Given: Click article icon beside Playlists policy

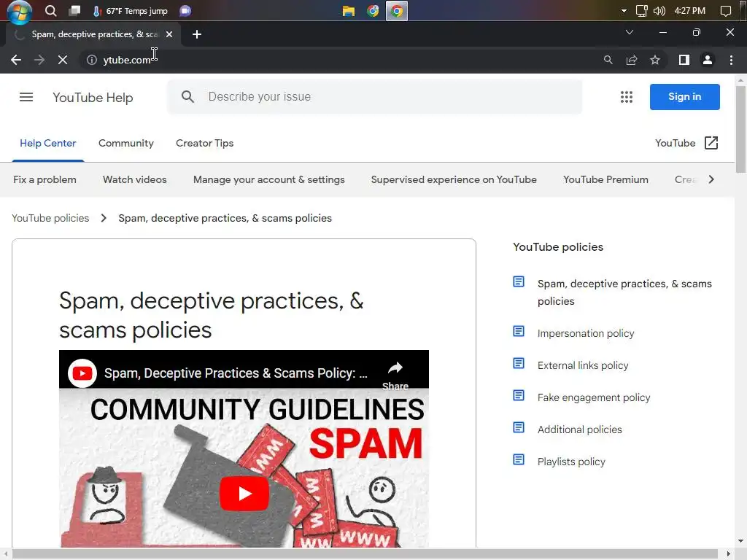Looking at the screenshot, I should pyautogui.click(x=519, y=459).
